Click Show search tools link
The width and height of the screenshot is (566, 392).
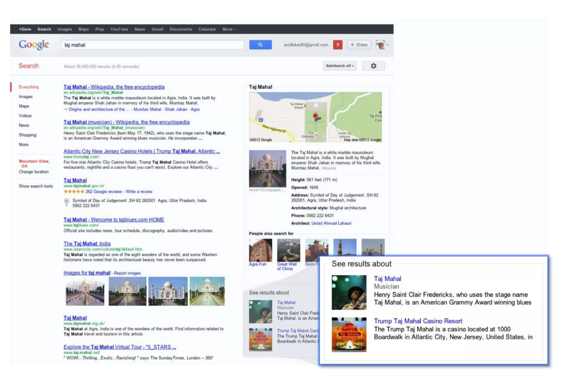[x=36, y=186]
